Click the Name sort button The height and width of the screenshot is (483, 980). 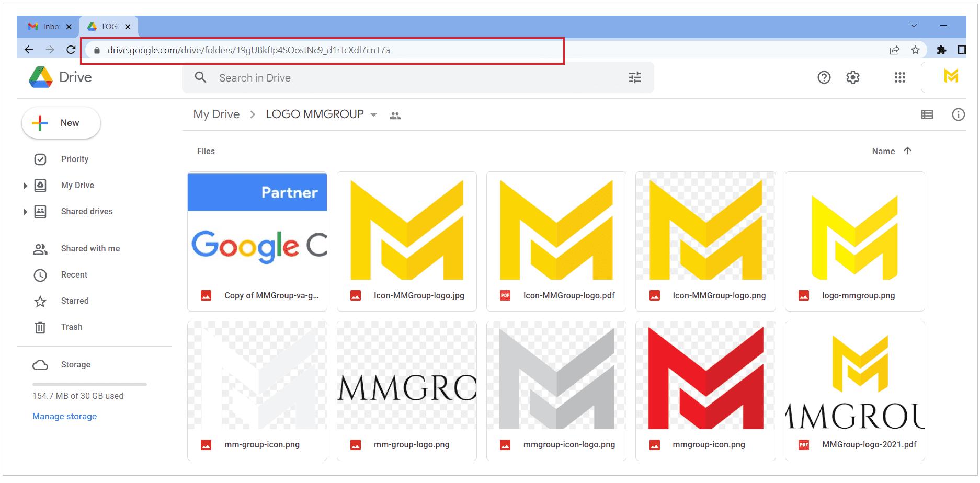883,151
